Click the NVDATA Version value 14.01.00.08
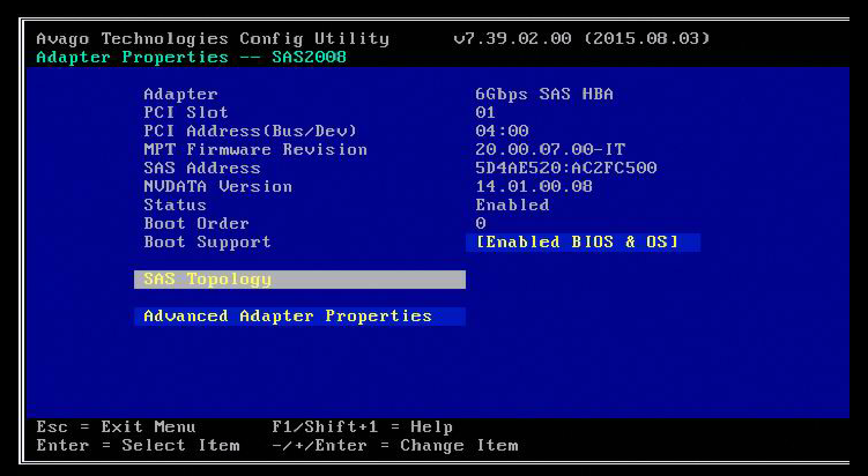This screenshot has height=476, width=868. click(534, 187)
